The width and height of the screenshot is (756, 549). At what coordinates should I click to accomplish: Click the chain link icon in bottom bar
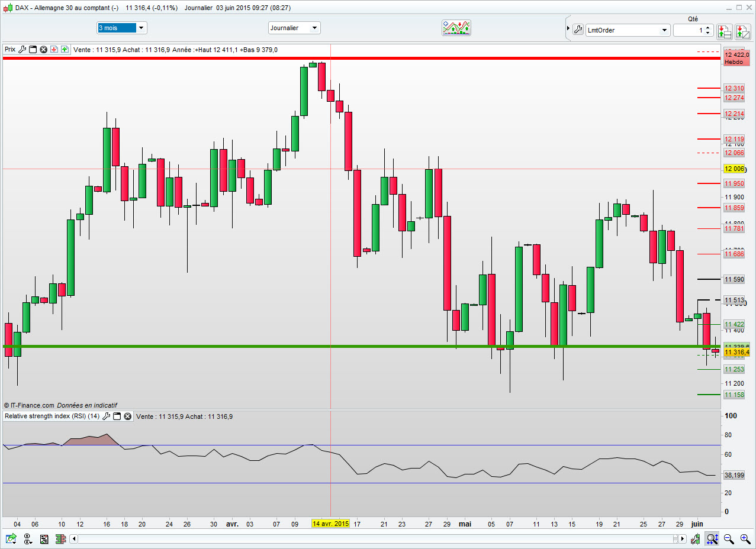point(27,539)
